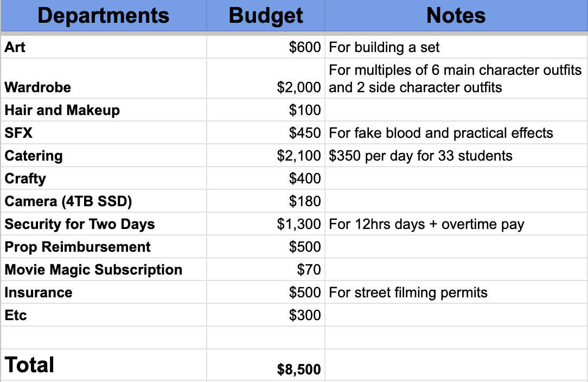Select the SFX note about fake blood

[x=441, y=133]
